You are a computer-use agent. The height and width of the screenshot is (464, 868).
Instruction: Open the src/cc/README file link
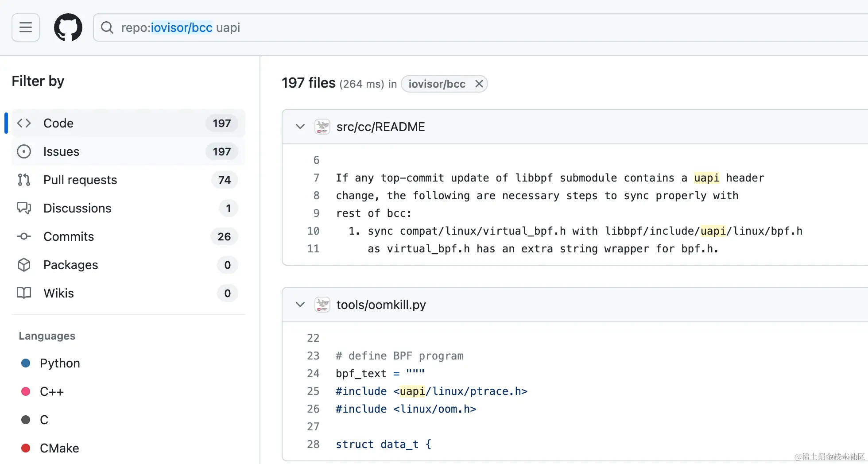click(x=380, y=127)
